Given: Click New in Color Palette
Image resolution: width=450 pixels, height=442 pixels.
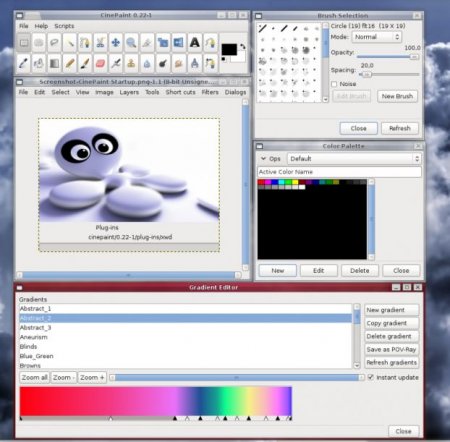Looking at the screenshot, I should click(x=277, y=271).
